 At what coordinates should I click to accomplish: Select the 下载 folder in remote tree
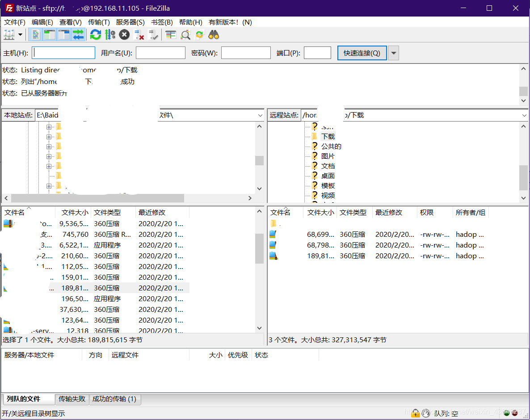coord(328,137)
